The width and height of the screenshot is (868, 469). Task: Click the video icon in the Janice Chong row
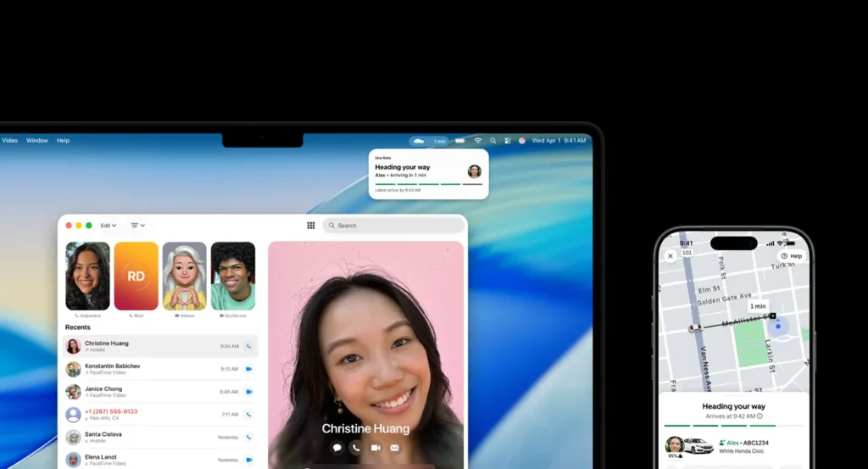coord(248,392)
